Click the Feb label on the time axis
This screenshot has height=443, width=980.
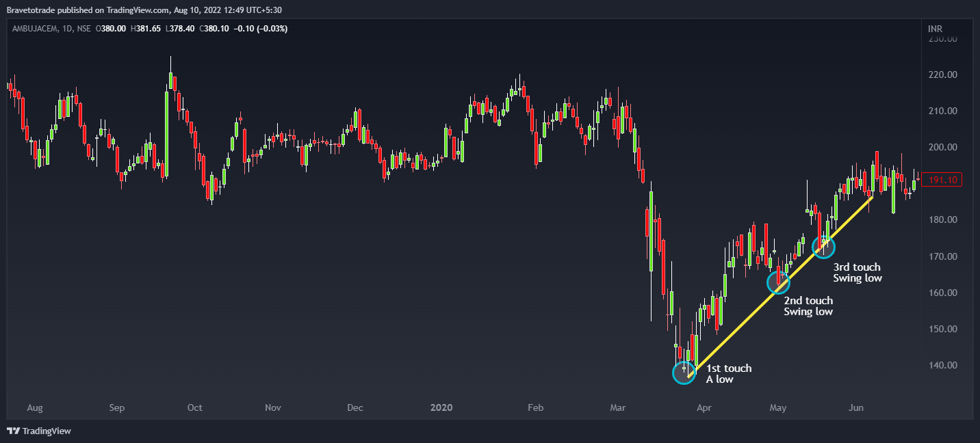535,408
